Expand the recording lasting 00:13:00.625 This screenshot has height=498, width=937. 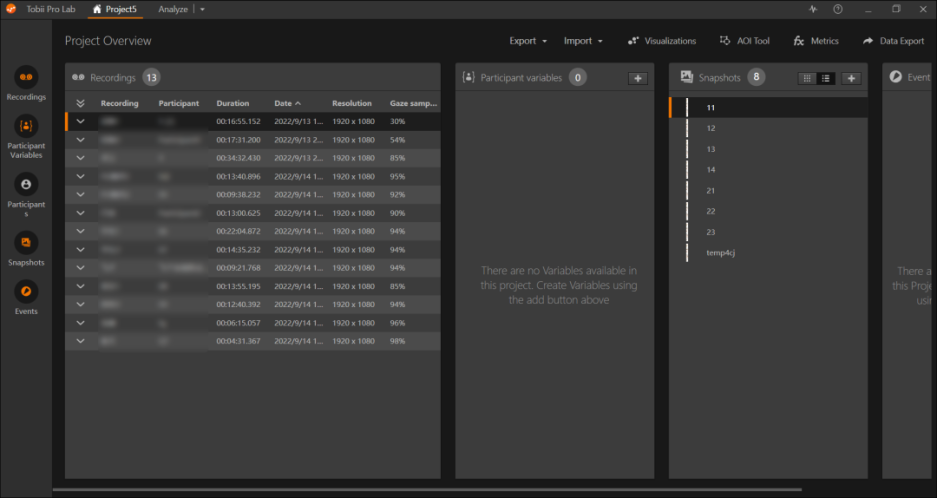80,213
